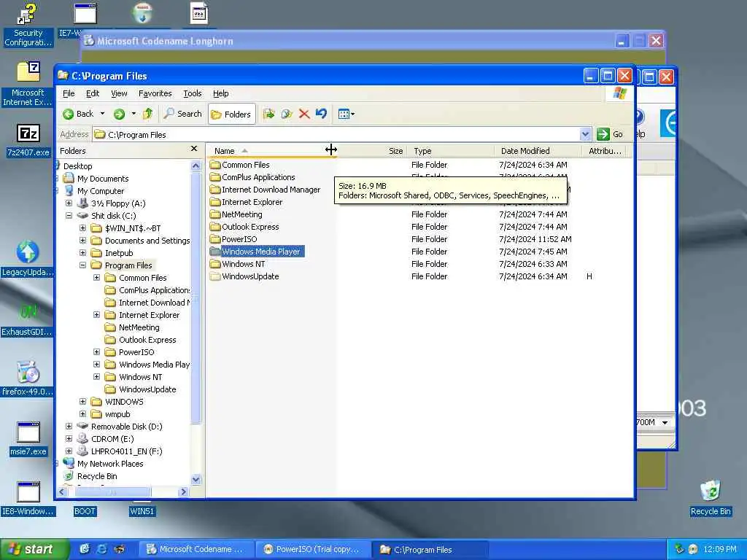Viewport: 747px width, 560px height.
Task: Go back using the Back button
Action: coord(78,114)
